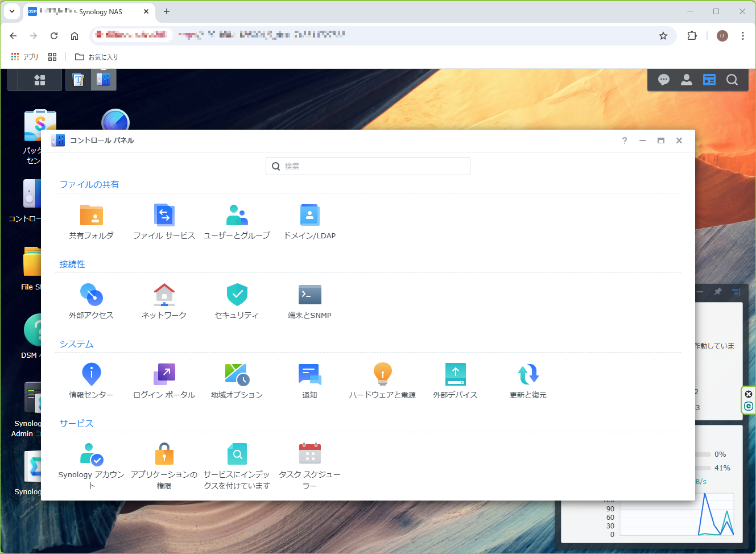Open Task Scheduler (タスク スケジューラー)
Image resolution: width=756 pixels, height=554 pixels.
pyautogui.click(x=309, y=466)
